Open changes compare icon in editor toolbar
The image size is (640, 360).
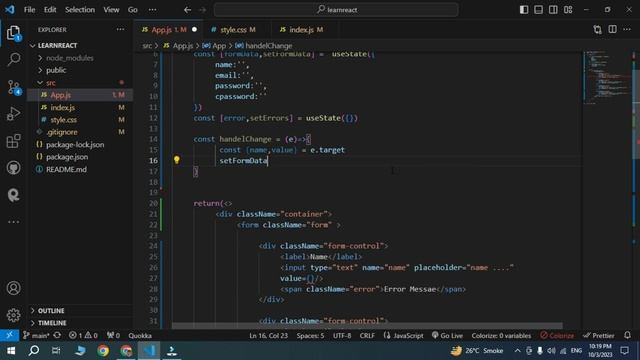coord(598,29)
